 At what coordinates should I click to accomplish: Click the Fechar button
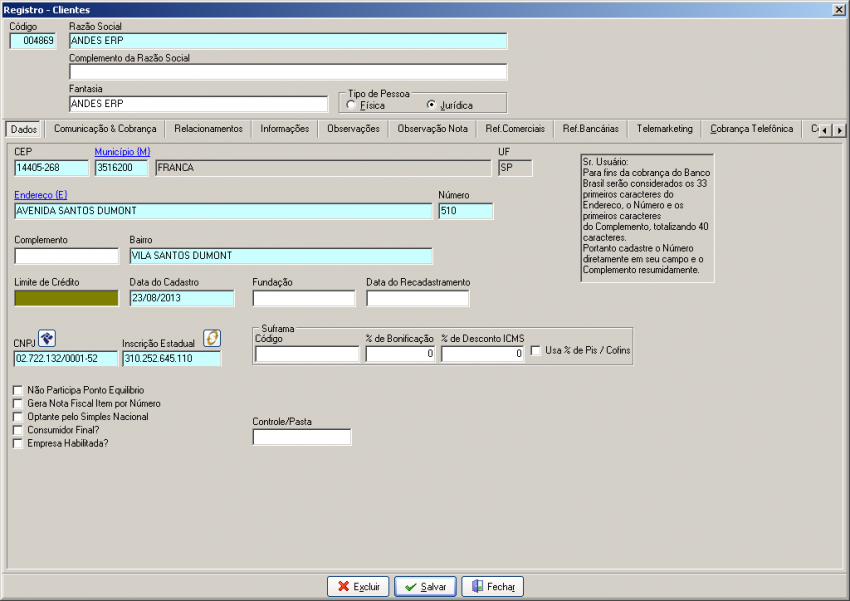[x=492, y=587]
